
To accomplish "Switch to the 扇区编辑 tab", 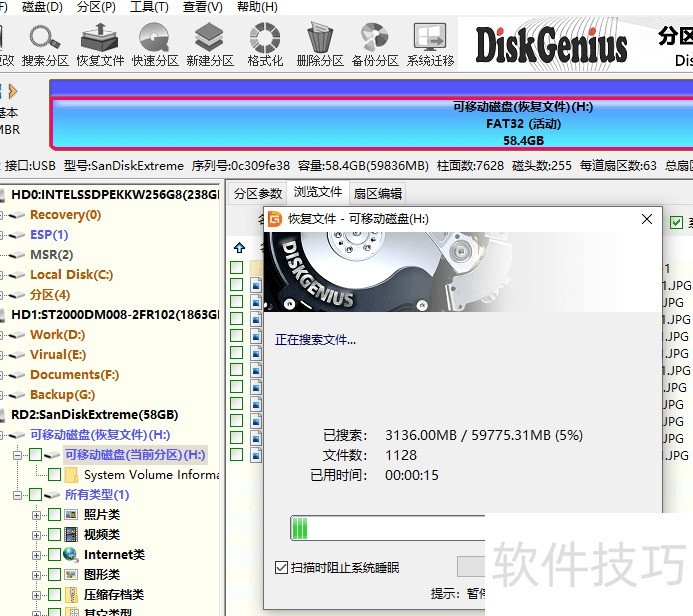I will tap(378, 193).
